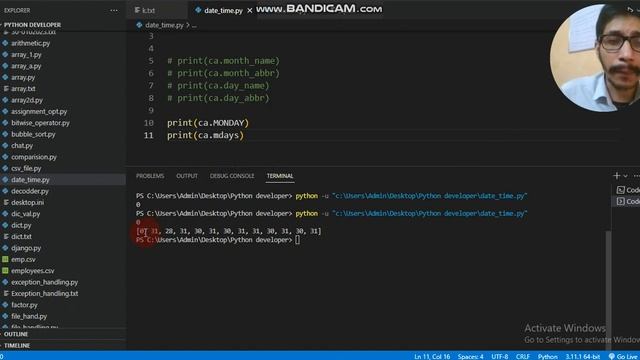This screenshot has height=360, width=640.
Task: Click the commented print(ca.month_name) line
Action: pos(223,61)
